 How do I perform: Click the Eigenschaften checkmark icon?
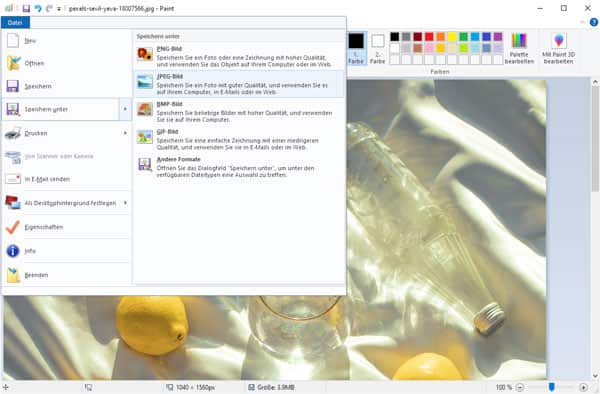pos(13,227)
